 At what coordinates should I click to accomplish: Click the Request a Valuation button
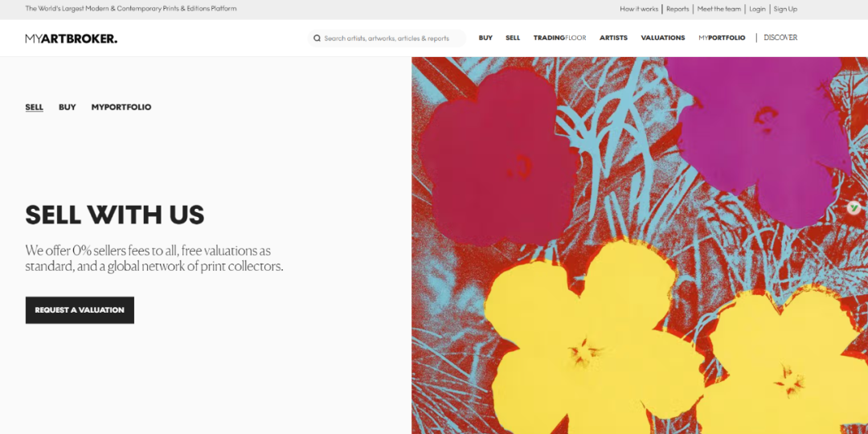(80, 310)
